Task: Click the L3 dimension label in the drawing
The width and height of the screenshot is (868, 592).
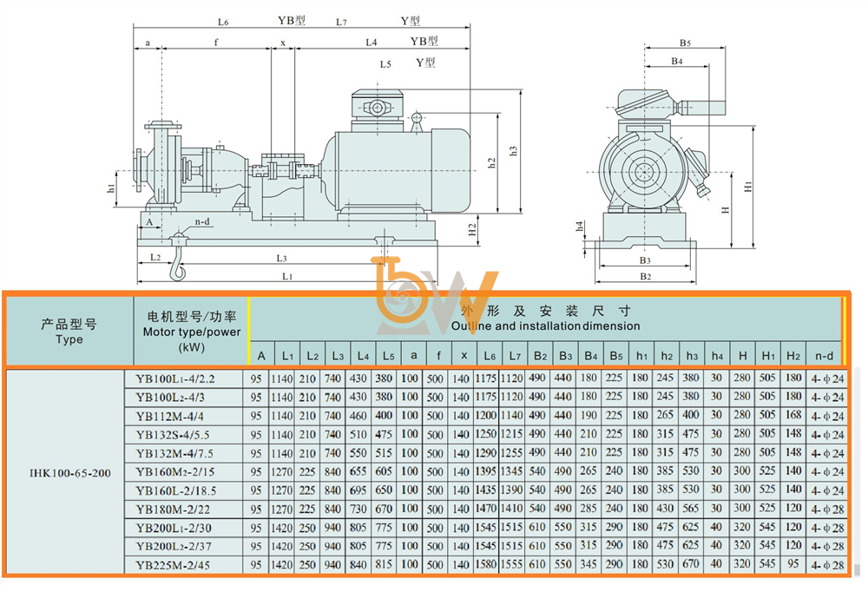Action: pyautogui.click(x=282, y=258)
